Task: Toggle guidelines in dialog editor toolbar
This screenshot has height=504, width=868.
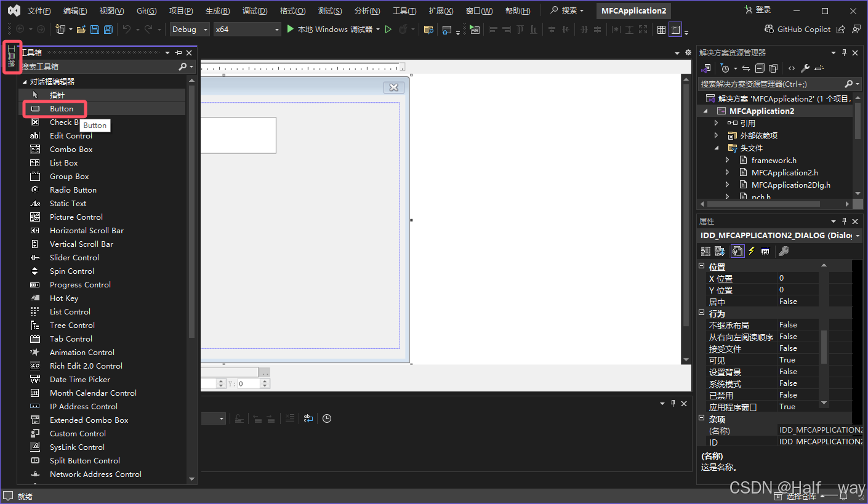Action: click(x=675, y=30)
